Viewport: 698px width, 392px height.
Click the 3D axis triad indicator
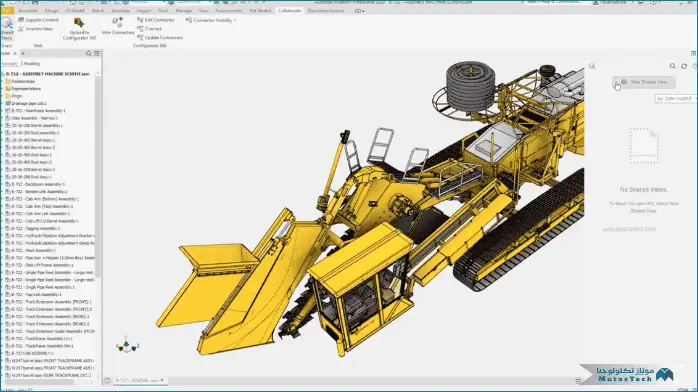pos(127,345)
